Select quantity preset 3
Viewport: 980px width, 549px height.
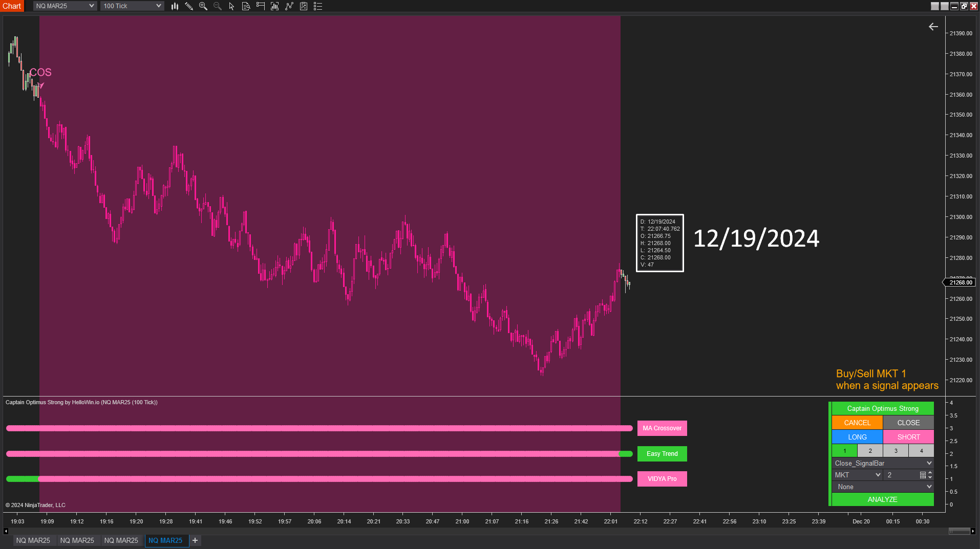point(896,451)
